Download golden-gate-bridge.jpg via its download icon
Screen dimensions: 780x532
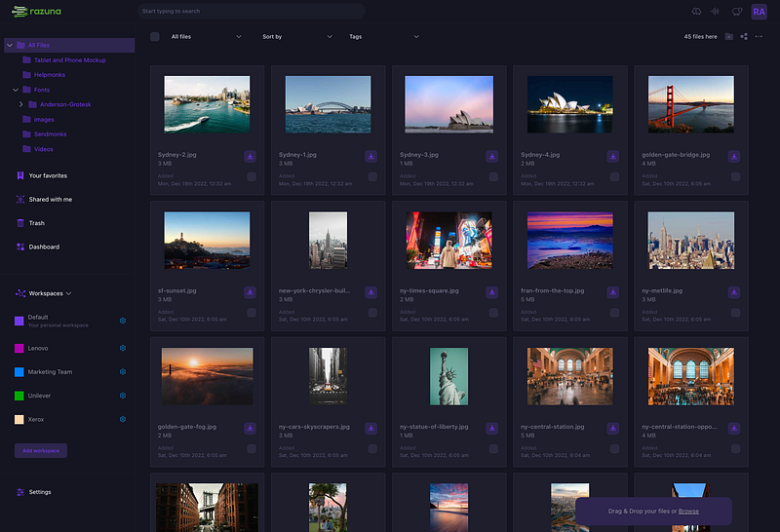(x=734, y=157)
